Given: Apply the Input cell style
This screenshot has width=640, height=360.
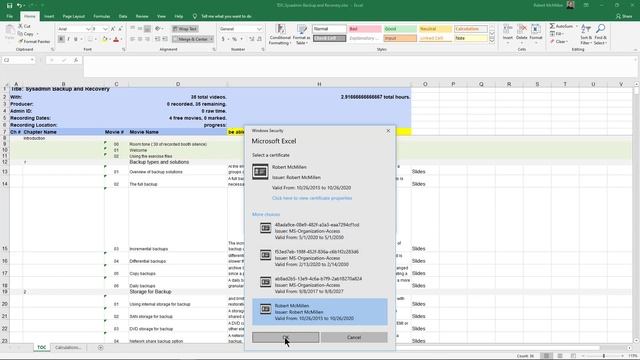Looking at the screenshot, I should 400,38.
